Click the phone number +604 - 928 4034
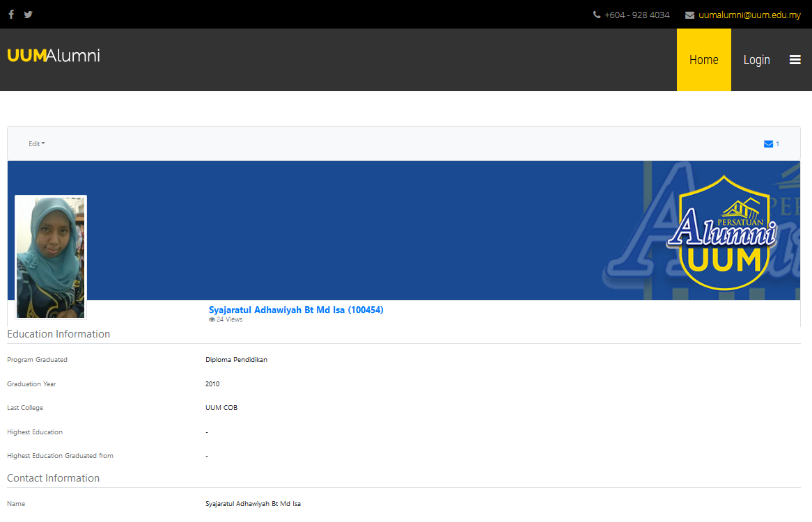Viewport: 812px width, 522px height. point(637,15)
